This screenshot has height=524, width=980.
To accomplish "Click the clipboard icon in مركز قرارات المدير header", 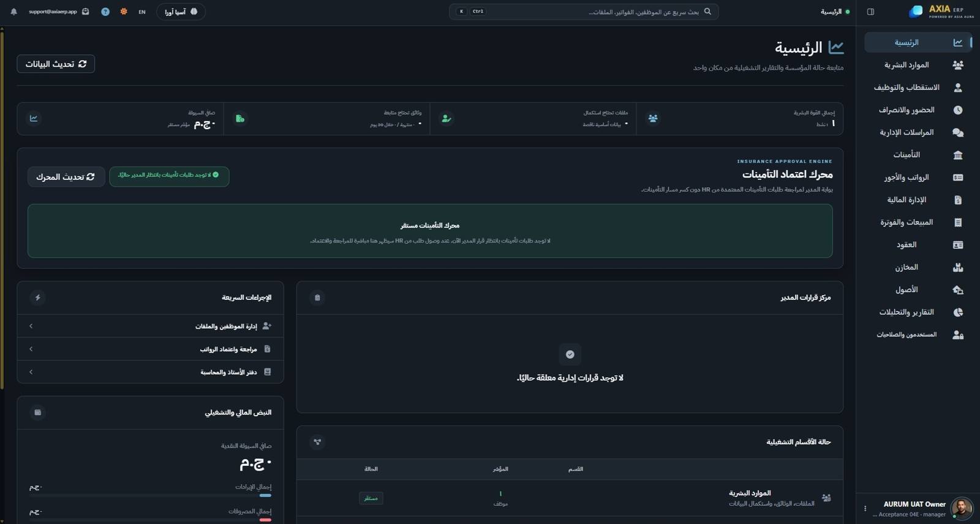I will [317, 298].
